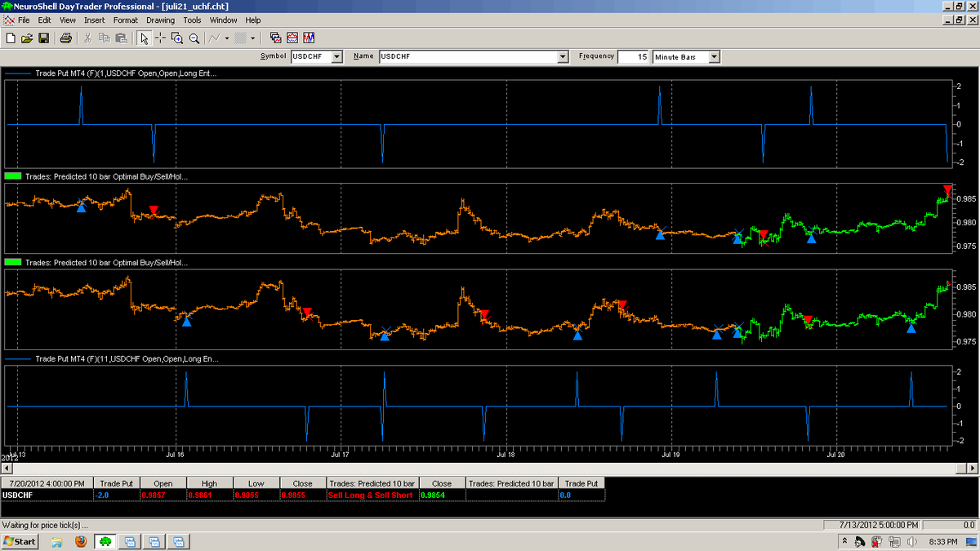Click the Trade Put MT4 (F)(11,USDCHF label
980x551 pixels.
click(127, 358)
